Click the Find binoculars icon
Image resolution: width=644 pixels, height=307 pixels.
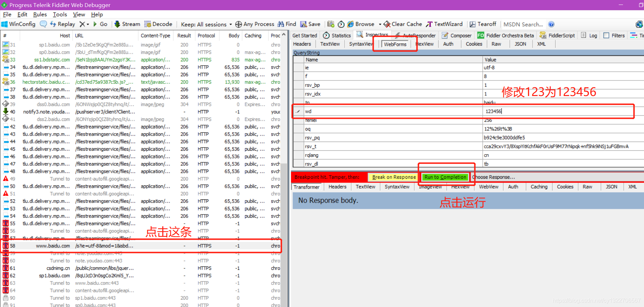point(281,24)
